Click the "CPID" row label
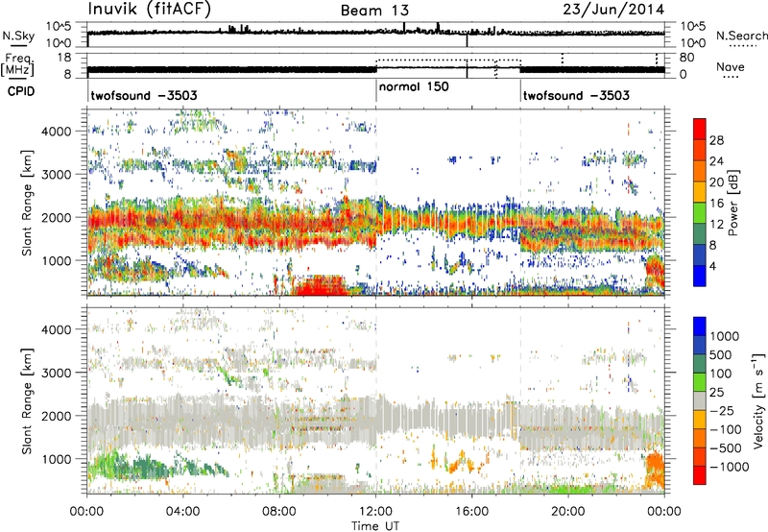Image resolution: width=768 pixels, height=532 pixels. [x=20, y=91]
